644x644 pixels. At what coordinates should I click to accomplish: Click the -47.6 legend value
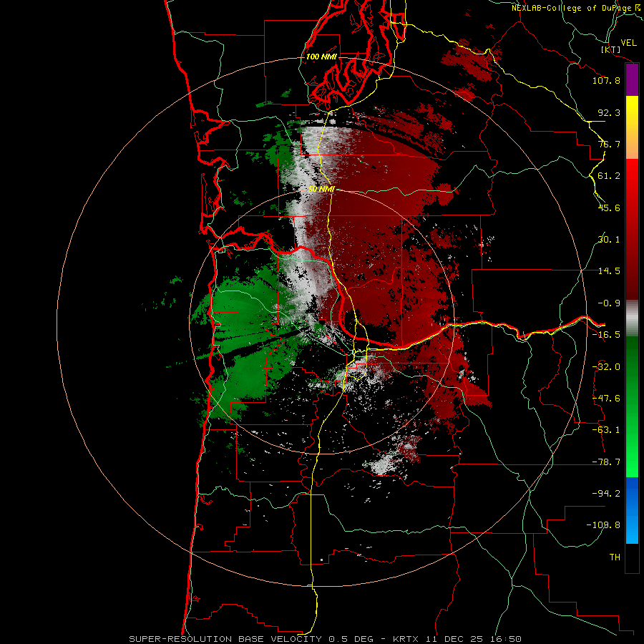tap(606, 399)
